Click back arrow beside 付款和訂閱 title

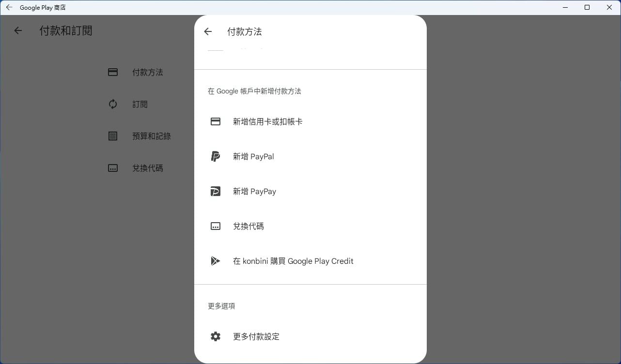tap(18, 30)
